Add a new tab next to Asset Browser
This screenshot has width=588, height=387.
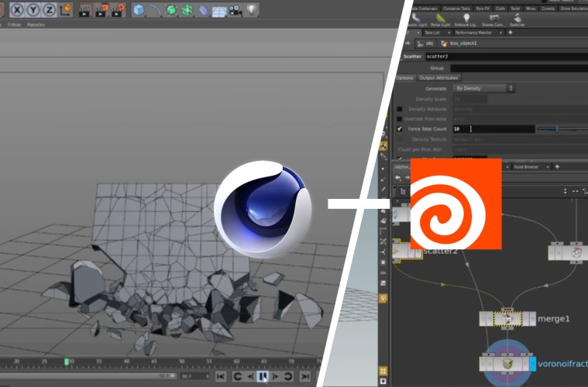coord(557,166)
